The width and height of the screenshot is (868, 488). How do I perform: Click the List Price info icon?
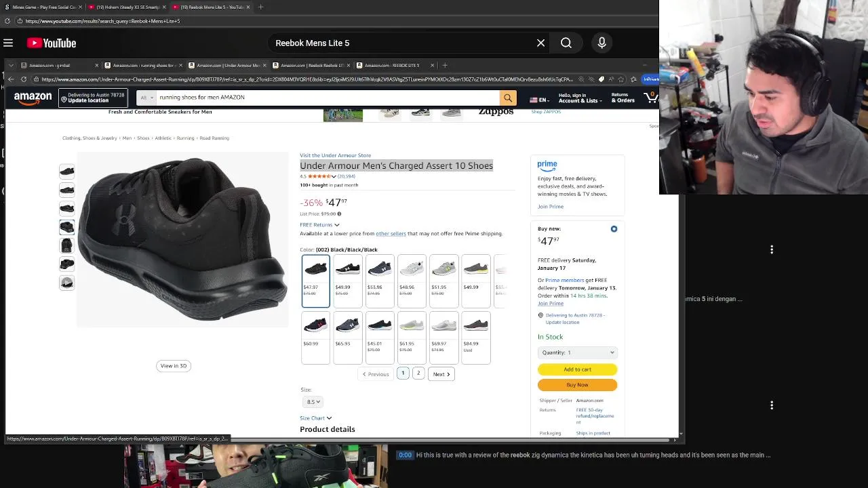coord(339,214)
